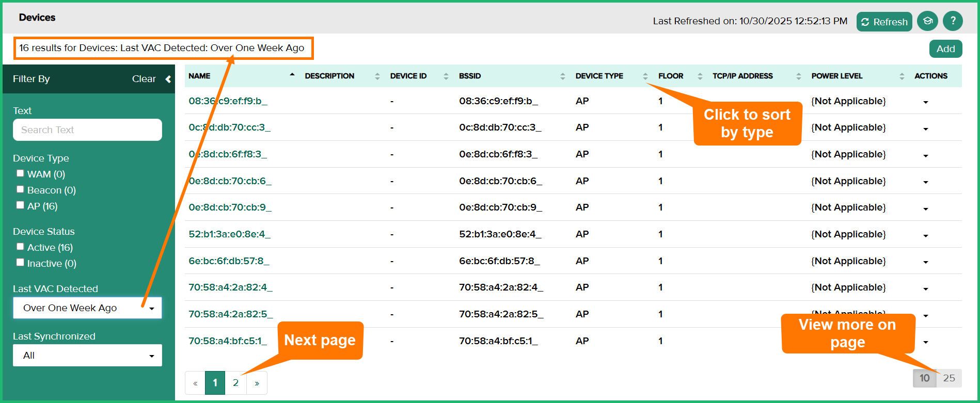Image resolution: width=980 pixels, height=403 pixels.
Task: Show 25 results per page
Action: pos(949,378)
